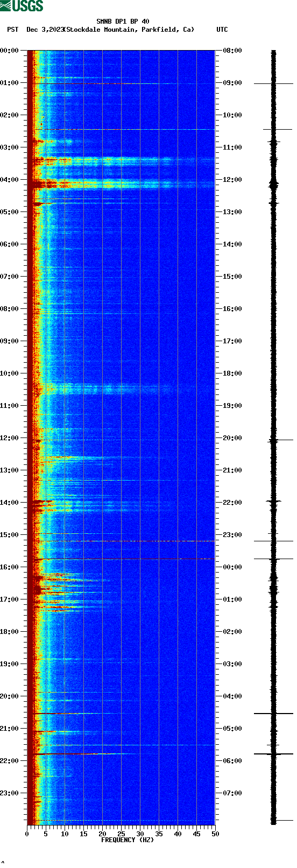The width and height of the screenshot is (297, 868).
Task: Click the frequency axis tick label 25
Action: point(121,834)
